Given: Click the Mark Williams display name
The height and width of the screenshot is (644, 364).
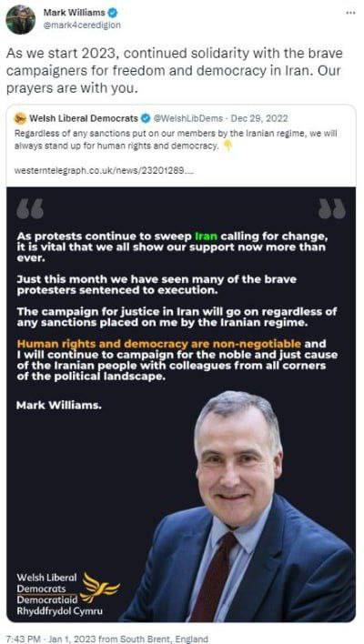Looking at the screenshot, I should [x=74, y=13].
